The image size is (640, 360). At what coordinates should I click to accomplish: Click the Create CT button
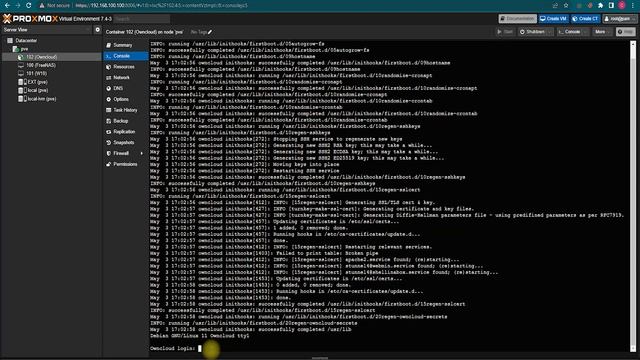click(x=585, y=19)
